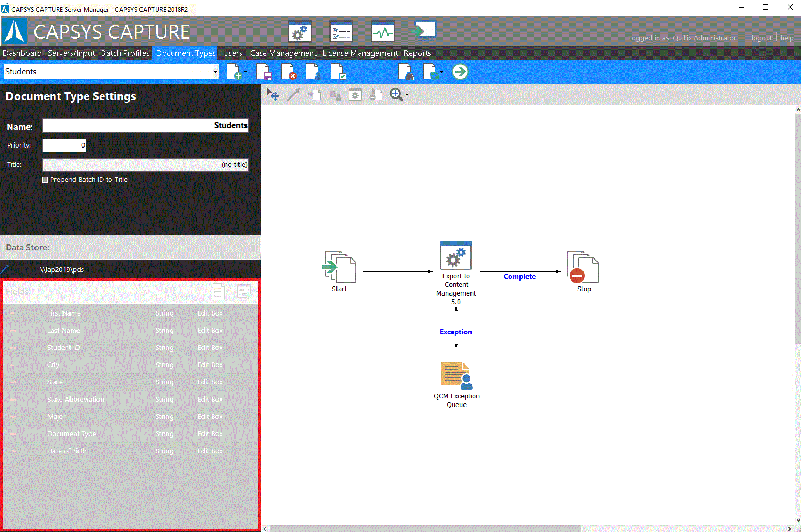This screenshot has height=532, width=801.
Task: Click the Name input field
Action: [x=145, y=125]
